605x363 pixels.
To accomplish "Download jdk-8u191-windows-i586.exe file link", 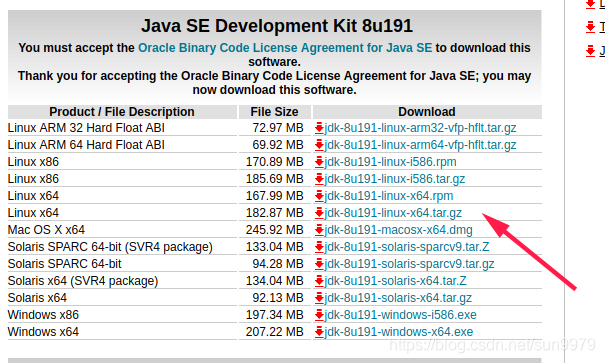I will 401,314.
